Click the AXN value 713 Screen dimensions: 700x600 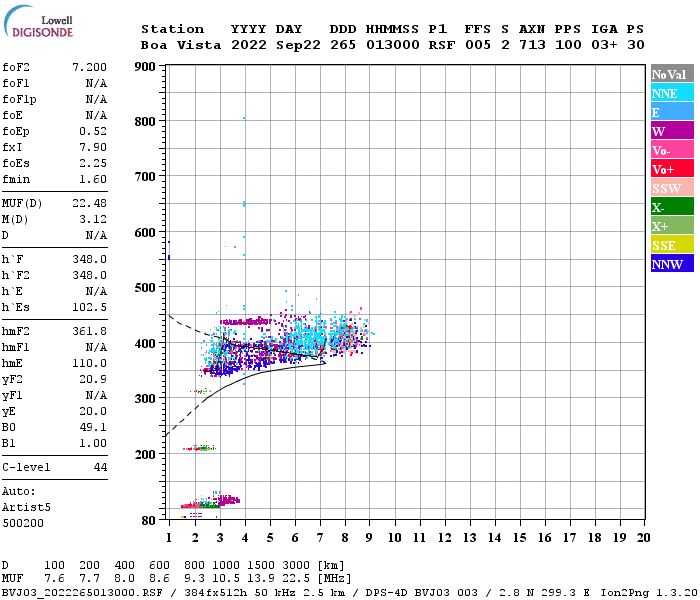coord(532,45)
